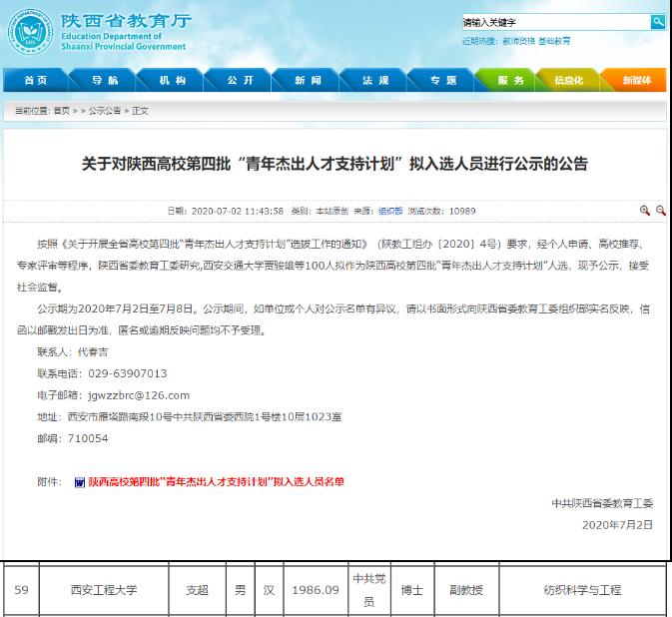The image size is (672, 617).
Task: Click the search magnifier icon
Action: [x=658, y=22]
